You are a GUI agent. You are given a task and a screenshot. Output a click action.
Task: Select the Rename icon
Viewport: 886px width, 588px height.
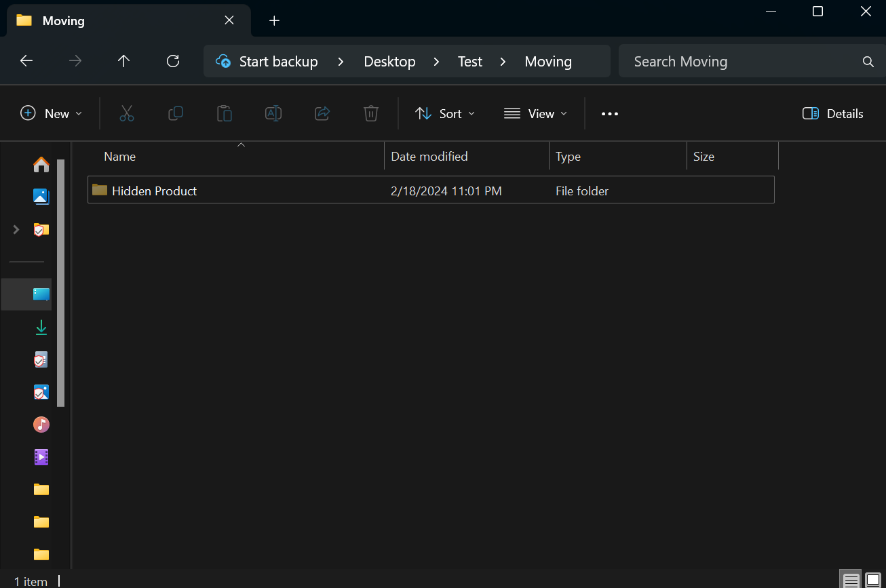[x=273, y=113]
